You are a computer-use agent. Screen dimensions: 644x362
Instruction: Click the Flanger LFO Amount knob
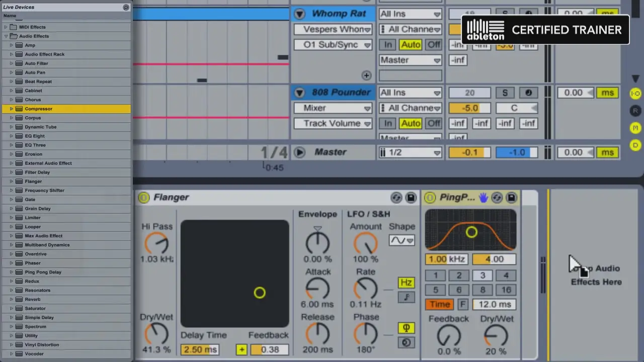[365, 244]
